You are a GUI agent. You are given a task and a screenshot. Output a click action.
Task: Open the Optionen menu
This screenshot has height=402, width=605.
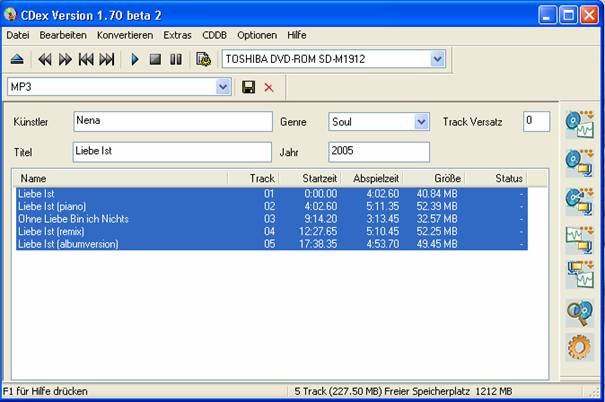[x=257, y=35]
